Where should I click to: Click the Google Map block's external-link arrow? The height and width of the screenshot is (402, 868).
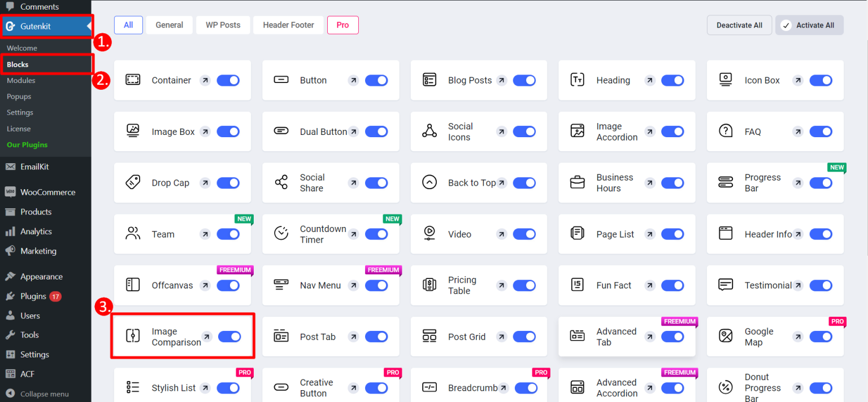(x=797, y=337)
